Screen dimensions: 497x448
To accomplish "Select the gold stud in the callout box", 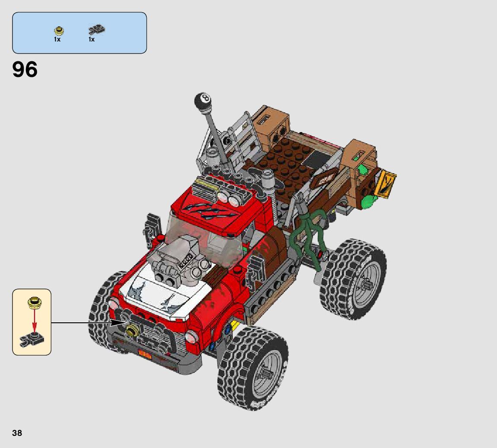I will [x=32, y=302].
